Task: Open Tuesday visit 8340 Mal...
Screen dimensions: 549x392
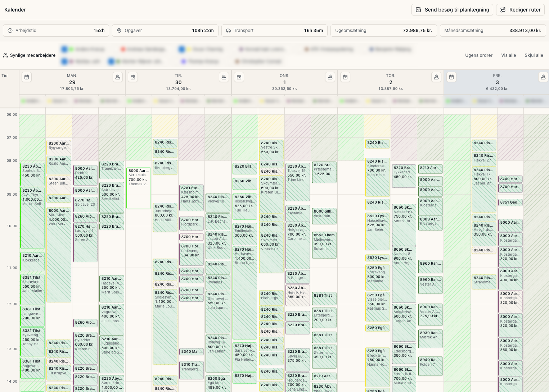Action: [x=192, y=351]
